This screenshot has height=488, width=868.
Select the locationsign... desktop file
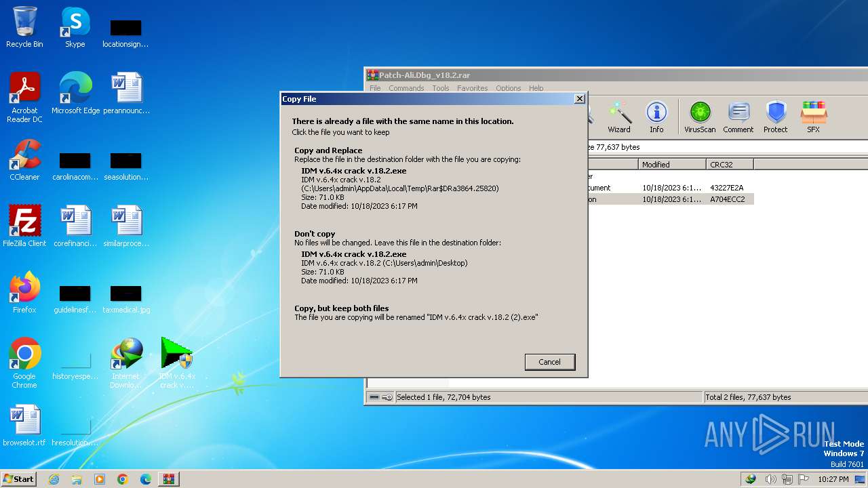tap(125, 33)
